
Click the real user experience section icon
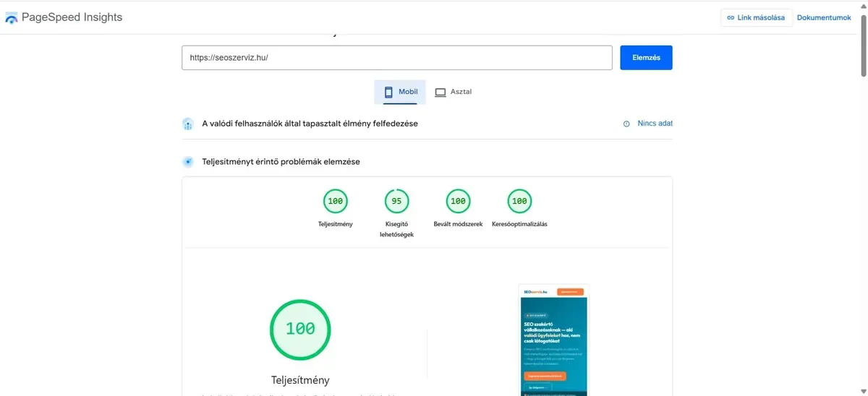pyautogui.click(x=188, y=124)
